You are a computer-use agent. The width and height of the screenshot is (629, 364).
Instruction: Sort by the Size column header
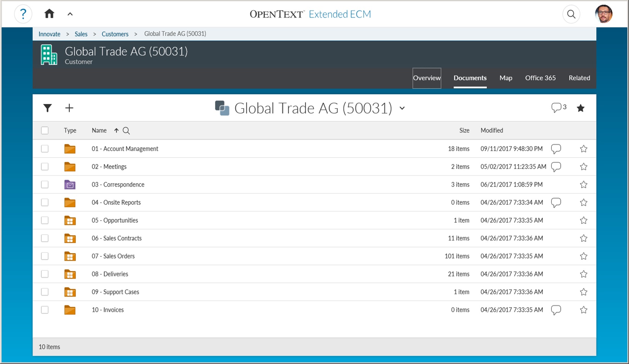(464, 130)
